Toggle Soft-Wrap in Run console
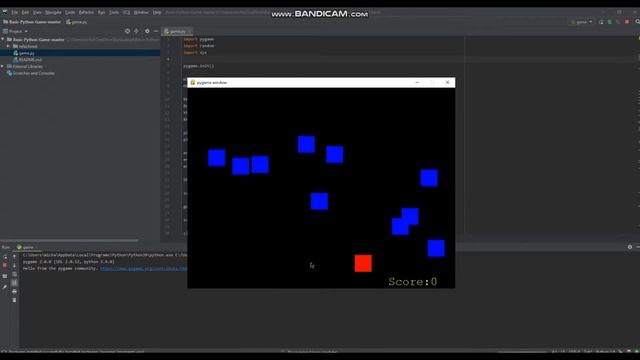 click(14, 274)
